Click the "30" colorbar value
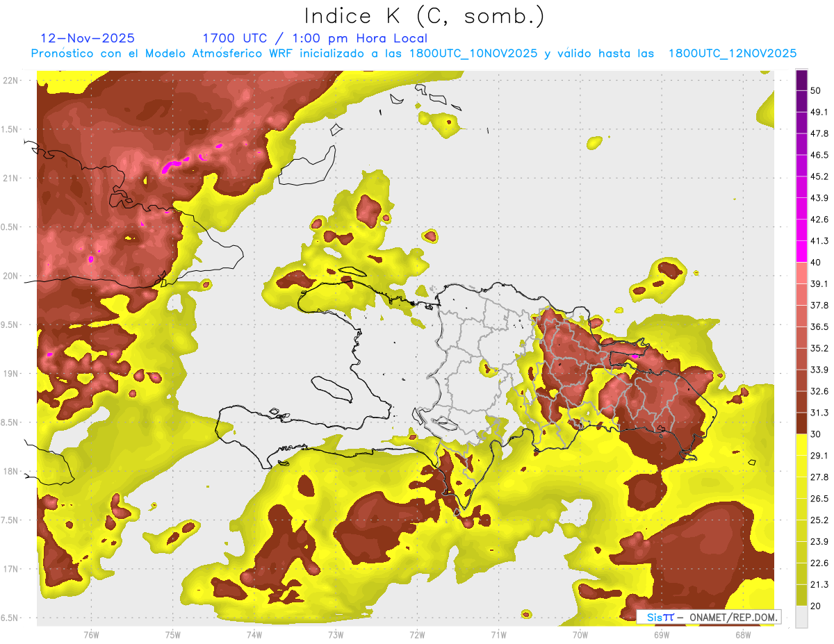 pos(816,434)
